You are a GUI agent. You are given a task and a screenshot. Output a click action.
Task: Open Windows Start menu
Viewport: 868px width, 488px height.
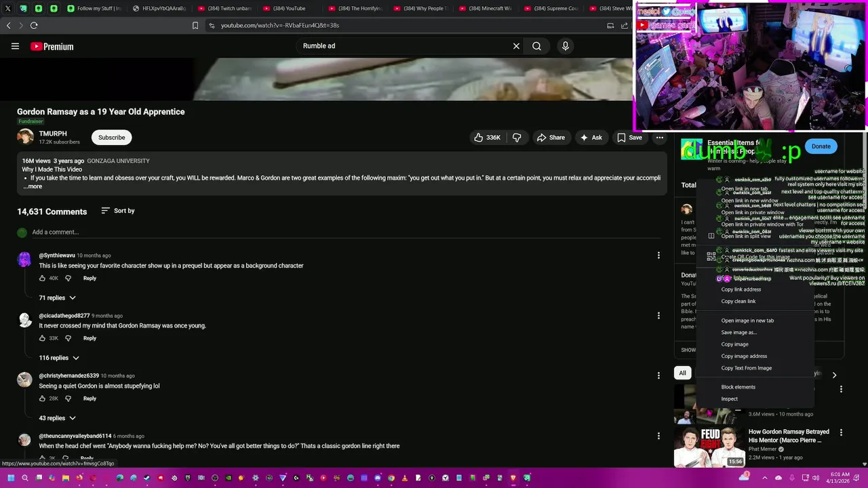tap(11, 478)
